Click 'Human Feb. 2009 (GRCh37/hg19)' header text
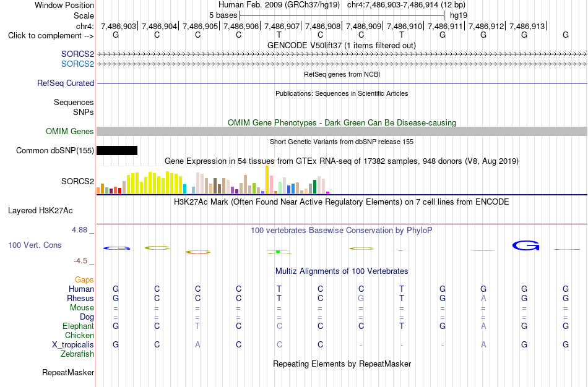This screenshot has height=387, width=588. (279, 5)
